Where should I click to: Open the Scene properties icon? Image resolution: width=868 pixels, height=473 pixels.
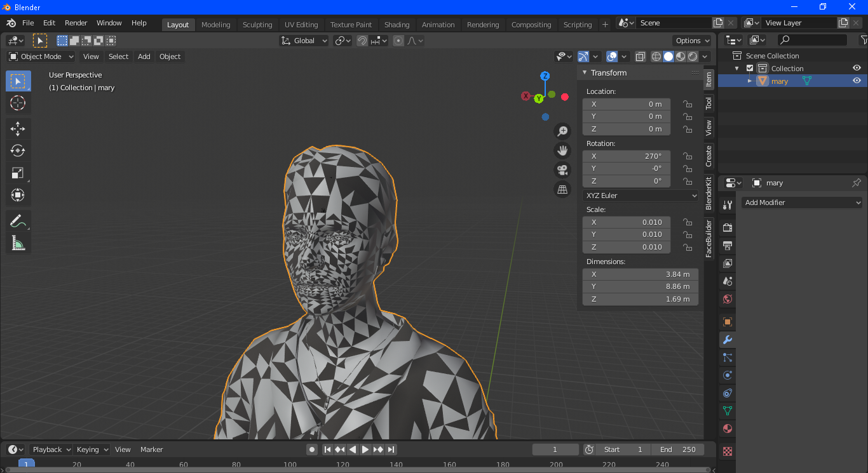[728, 281]
